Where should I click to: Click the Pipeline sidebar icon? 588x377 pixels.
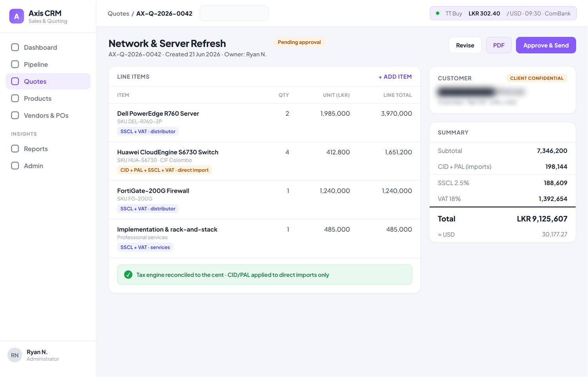tap(15, 64)
